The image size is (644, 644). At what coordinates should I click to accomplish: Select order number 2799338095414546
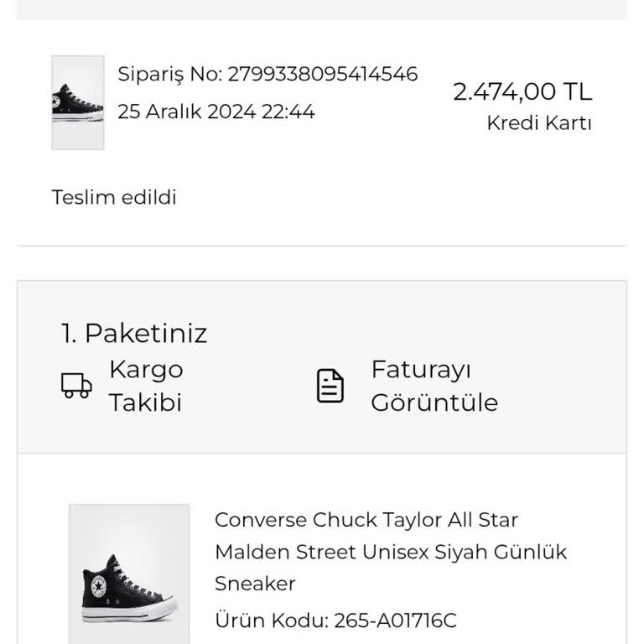coord(322,74)
